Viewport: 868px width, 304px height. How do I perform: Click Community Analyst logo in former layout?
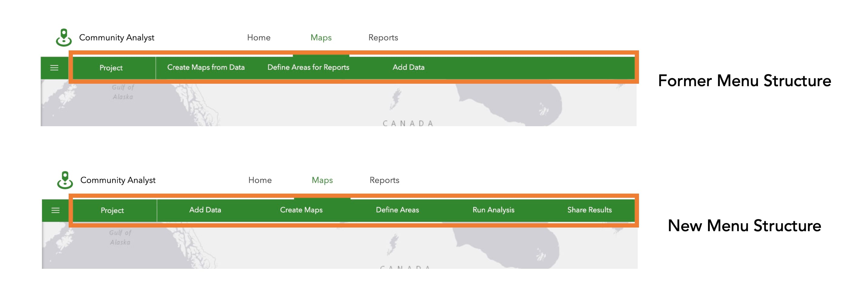click(x=64, y=37)
